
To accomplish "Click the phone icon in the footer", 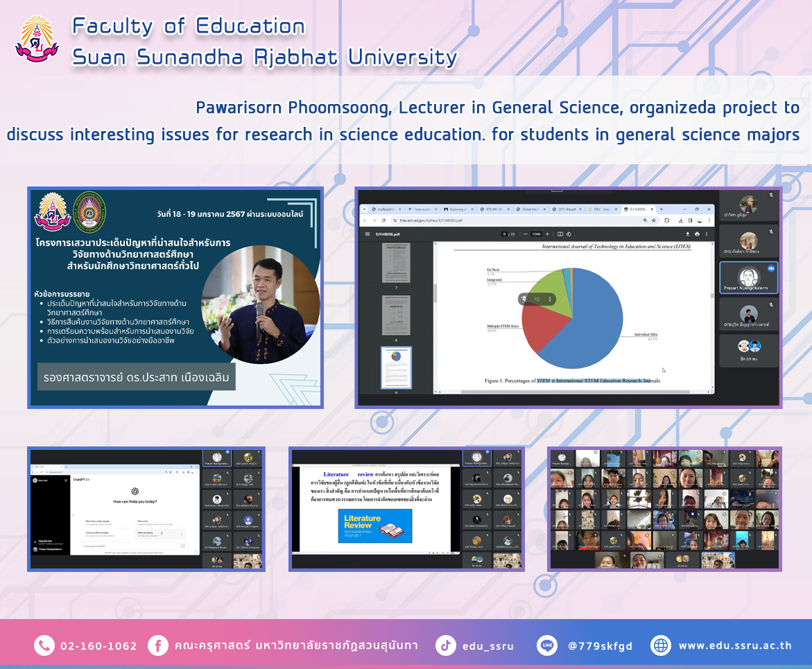I will click(x=44, y=646).
